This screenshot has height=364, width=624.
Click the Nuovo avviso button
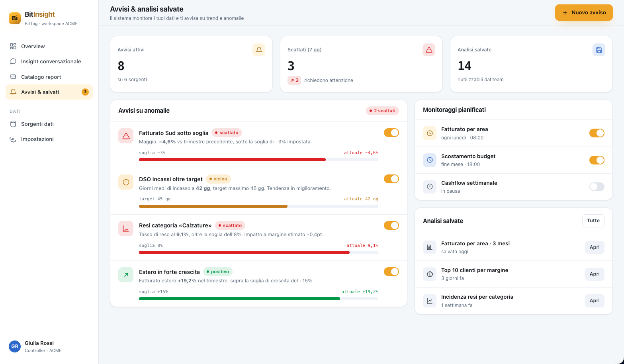[584, 13]
